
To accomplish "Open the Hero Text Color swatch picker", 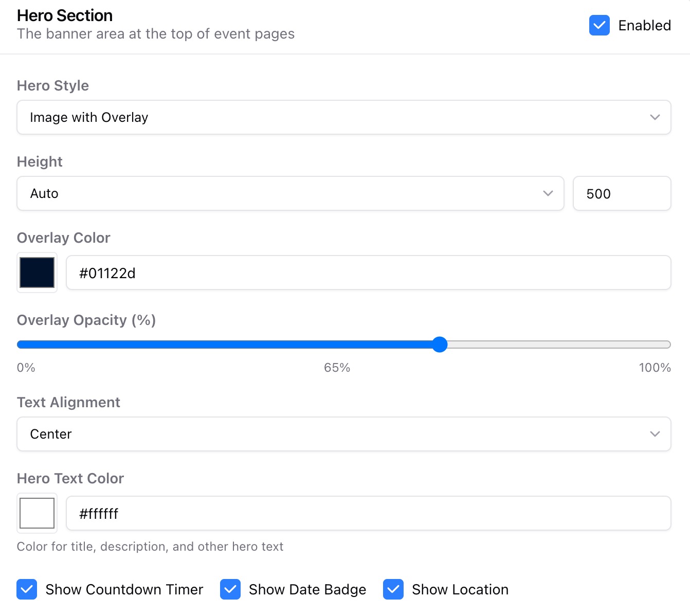I will click(x=37, y=513).
